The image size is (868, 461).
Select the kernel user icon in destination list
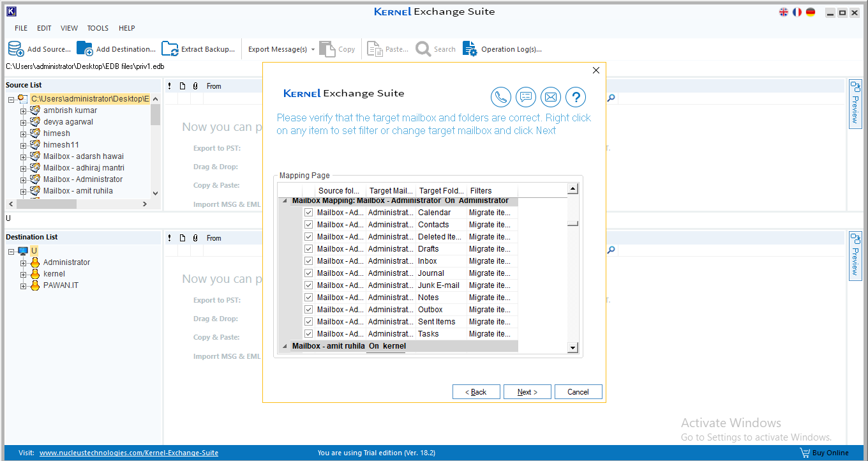point(35,274)
